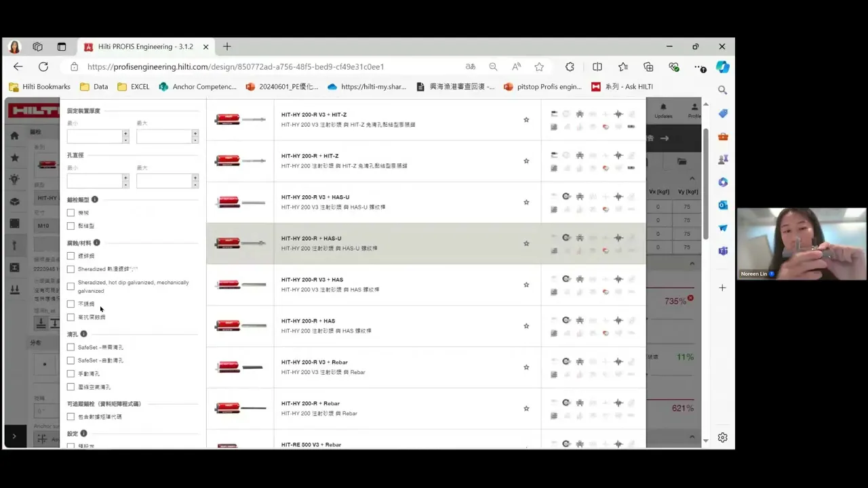This screenshot has width=868, height=488.
Task: Click stepper on 固定裝置厚度 minimum field
Action: coord(125,136)
